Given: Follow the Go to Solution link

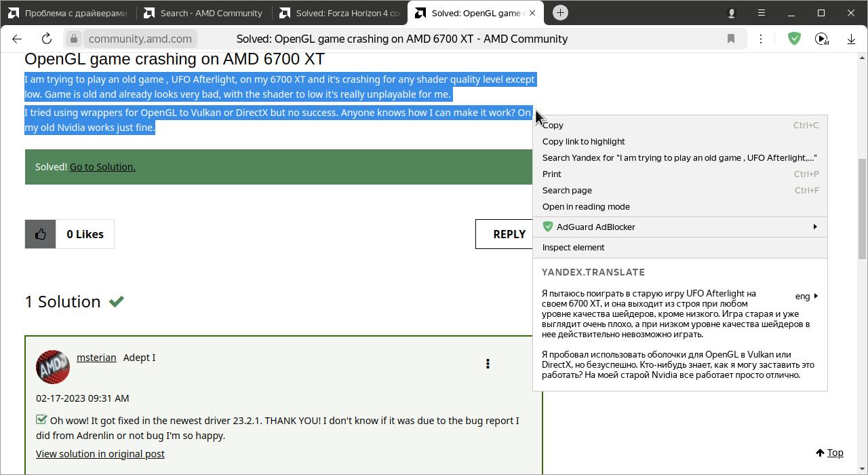Looking at the screenshot, I should 102,167.
